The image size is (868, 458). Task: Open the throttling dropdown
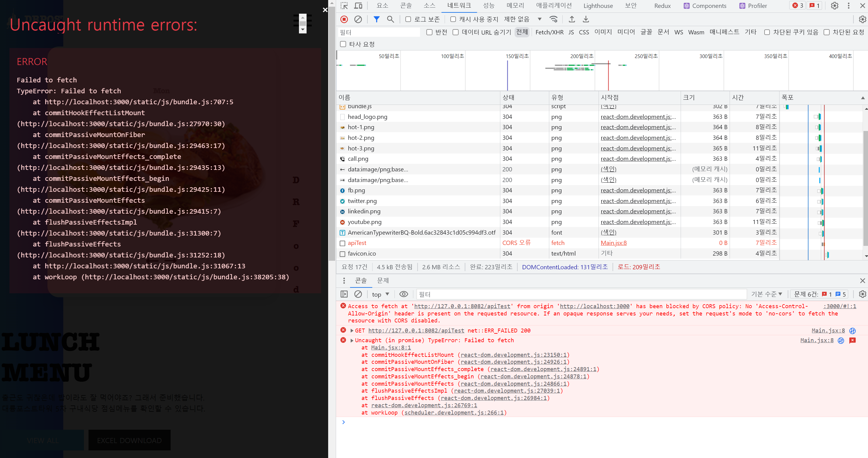click(523, 19)
